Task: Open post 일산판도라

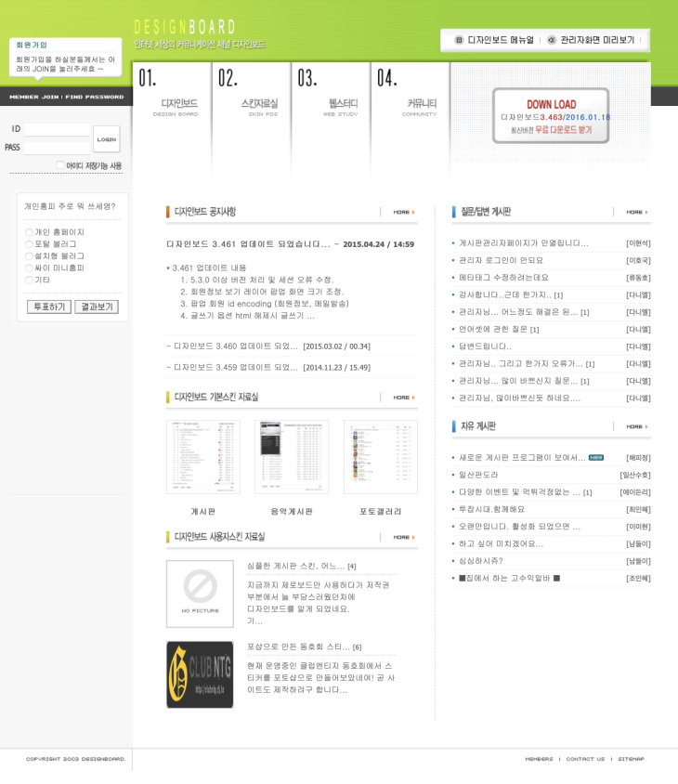Action: point(478,475)
